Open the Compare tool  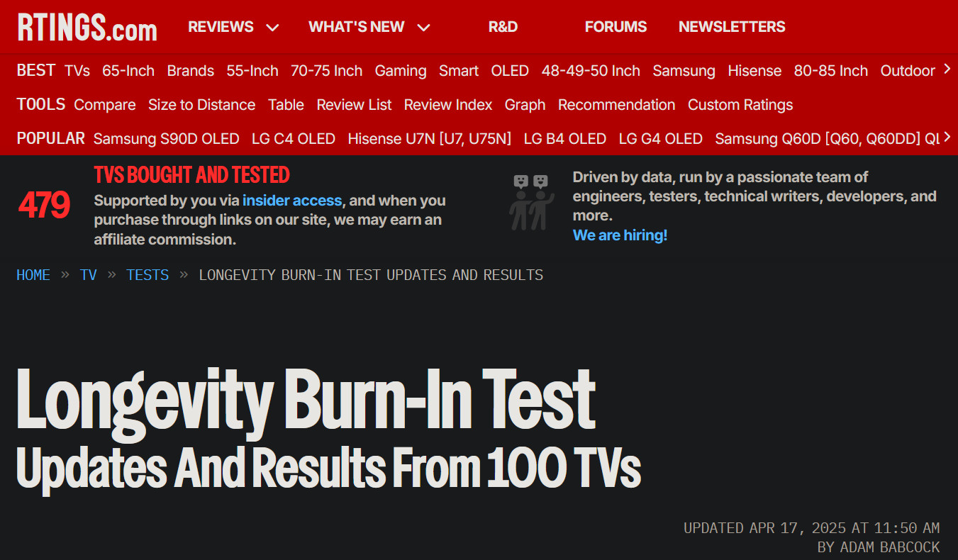pyautogui.click(x=105, y=104)
